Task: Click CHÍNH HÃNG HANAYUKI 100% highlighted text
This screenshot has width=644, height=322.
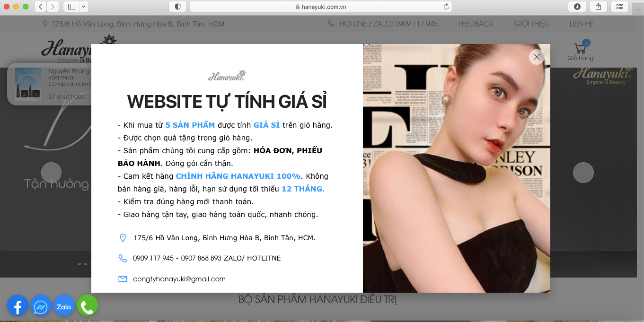Action: point(238,176)
